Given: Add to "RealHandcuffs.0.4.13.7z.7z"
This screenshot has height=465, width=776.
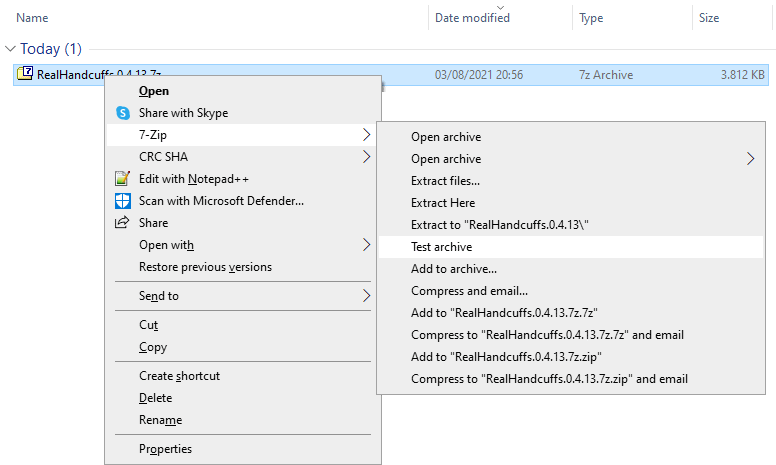Looking at the screenshot, I should [x=571, y=313].
